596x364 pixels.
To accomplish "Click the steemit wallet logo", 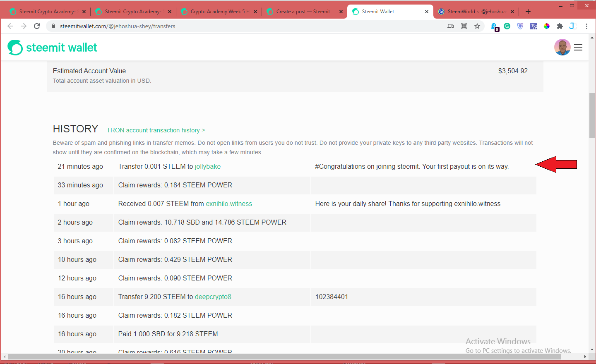I will [53, 48].
